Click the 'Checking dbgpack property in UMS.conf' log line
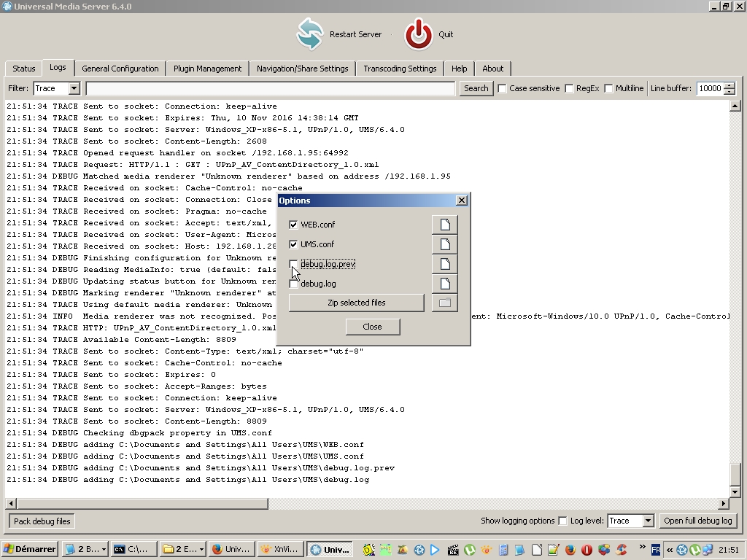 139,433
